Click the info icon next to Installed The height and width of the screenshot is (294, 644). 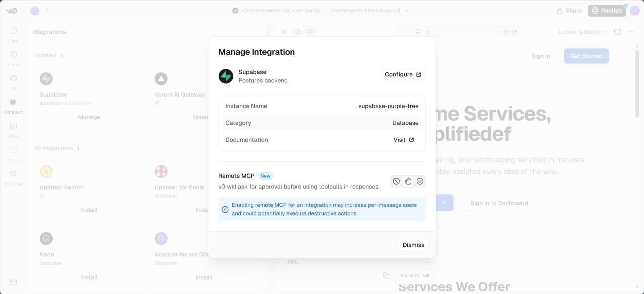[62, 55]
